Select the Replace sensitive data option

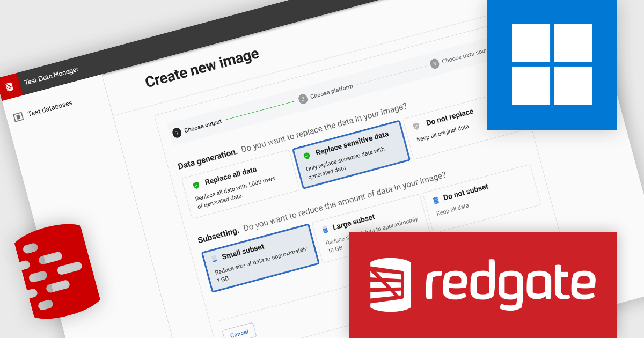click(351, 154)
